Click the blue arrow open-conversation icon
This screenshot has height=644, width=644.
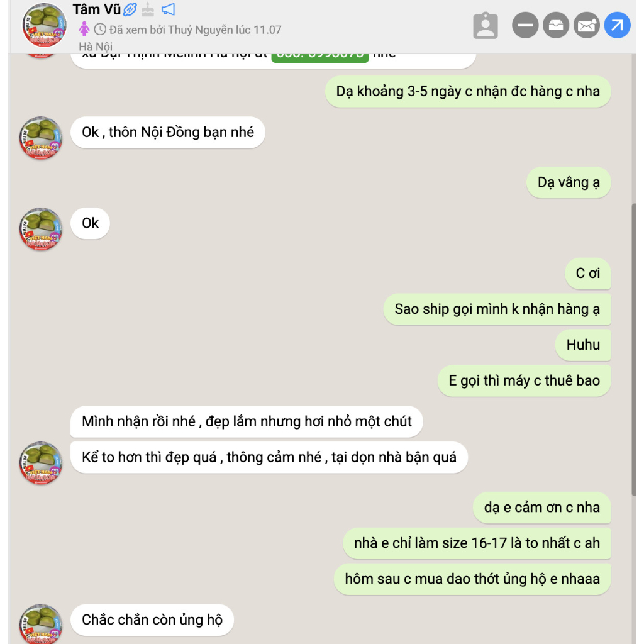618,25
